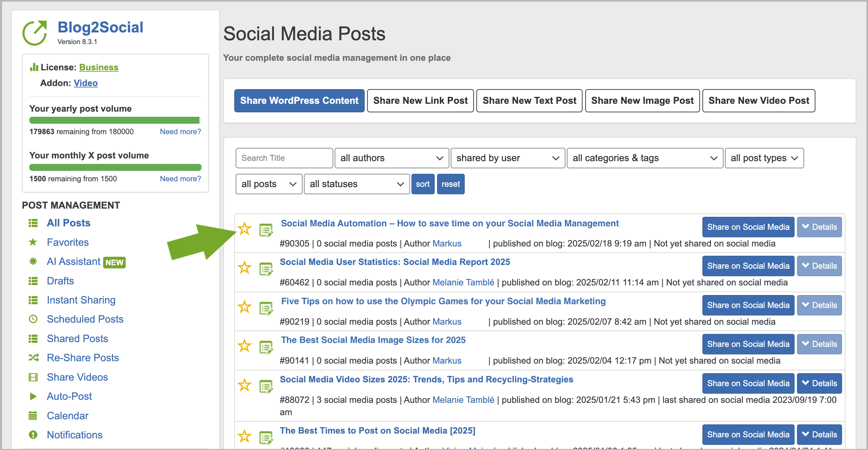This screenshot has height=450, width=868.
Task: Click the All Posts list icon
Action: [33, 223]
